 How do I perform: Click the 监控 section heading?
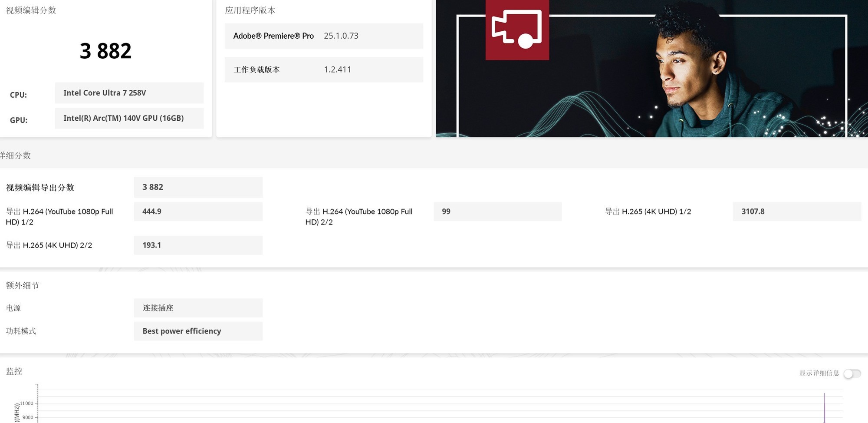(14, 371)
